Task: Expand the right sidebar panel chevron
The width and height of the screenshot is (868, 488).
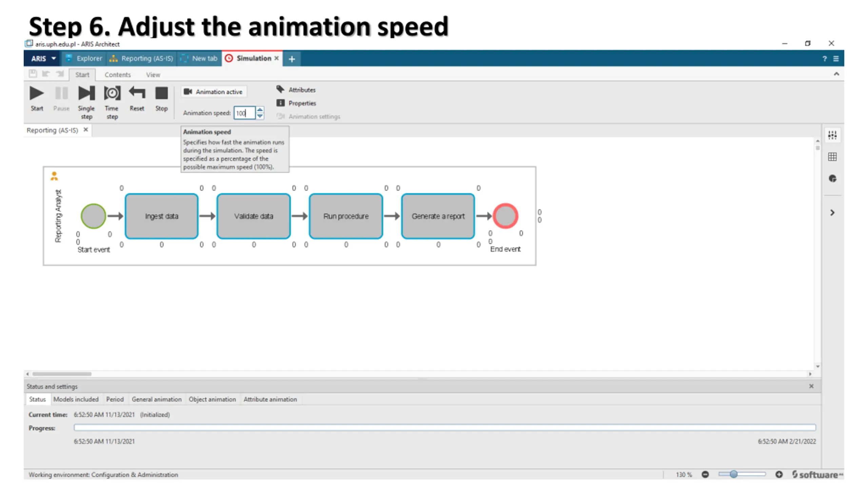Action: [x=832, y=213]
